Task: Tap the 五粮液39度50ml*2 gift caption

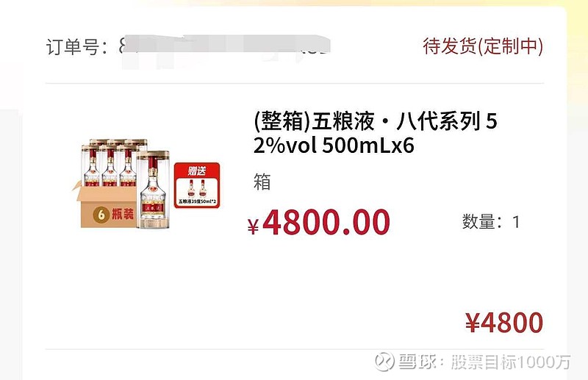Action: tap(197, 202)
